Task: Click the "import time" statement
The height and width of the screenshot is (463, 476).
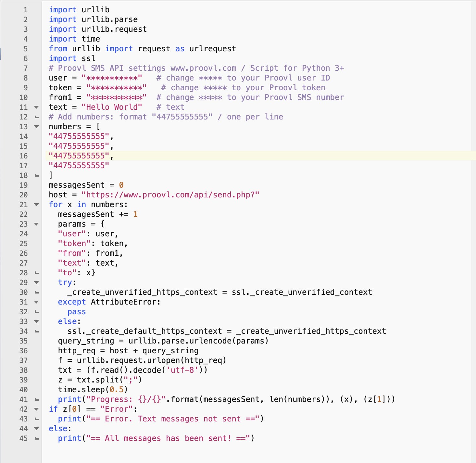Action: 74,39
